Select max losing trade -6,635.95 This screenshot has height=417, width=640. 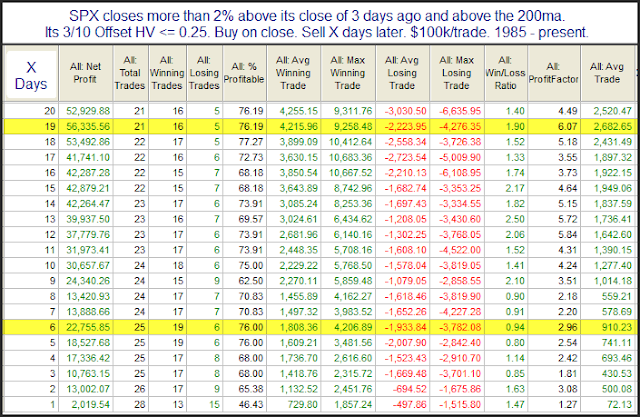(460, 111)
